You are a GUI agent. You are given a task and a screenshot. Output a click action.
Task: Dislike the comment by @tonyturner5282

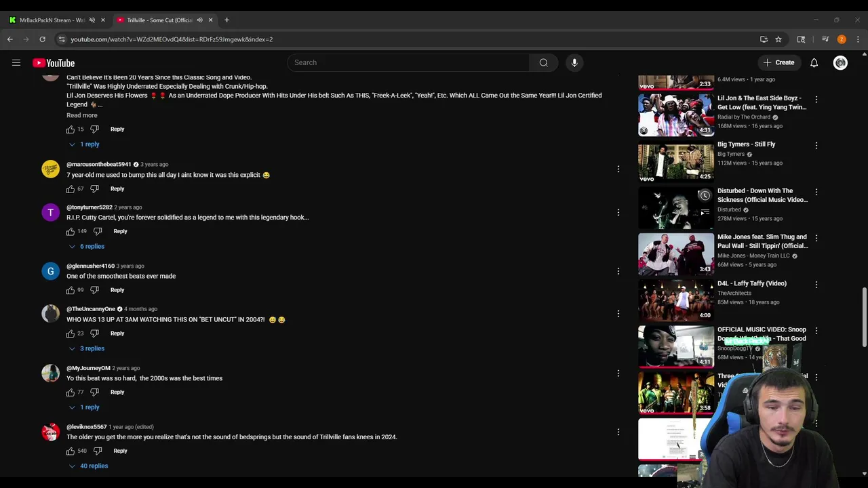(98, 232)
